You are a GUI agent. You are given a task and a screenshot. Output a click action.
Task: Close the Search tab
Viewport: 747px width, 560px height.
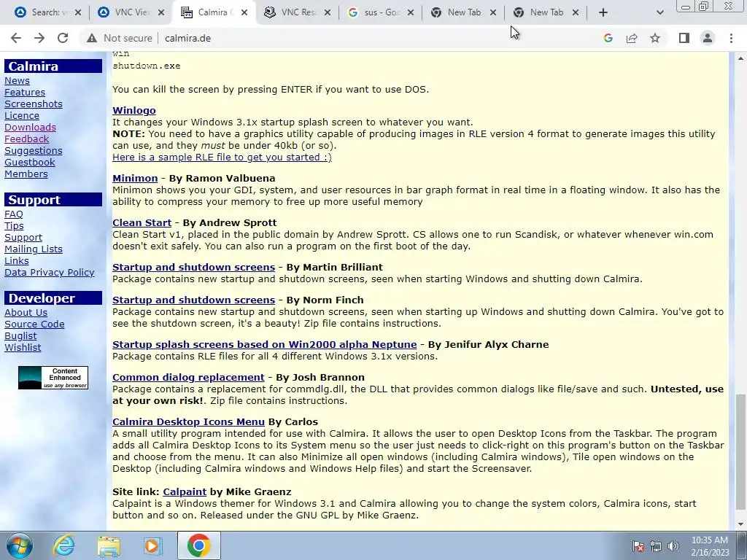click(78, 12)
